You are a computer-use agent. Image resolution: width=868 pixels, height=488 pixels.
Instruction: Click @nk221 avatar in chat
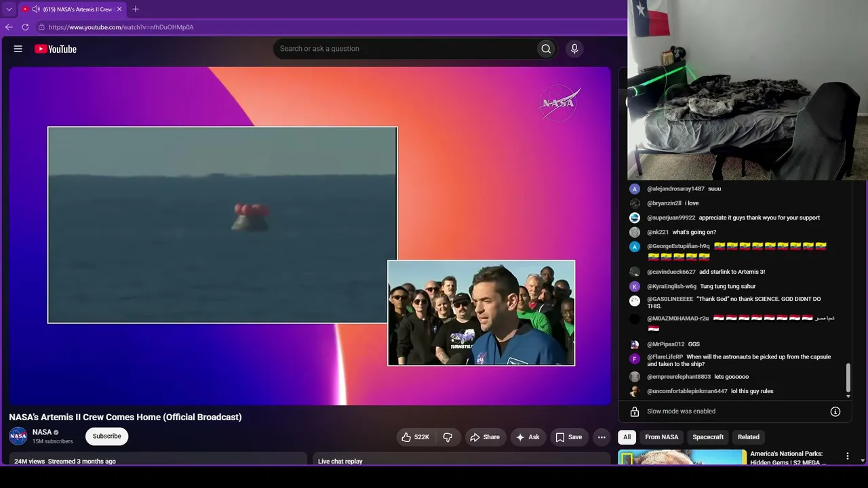(x=635, y=232)
